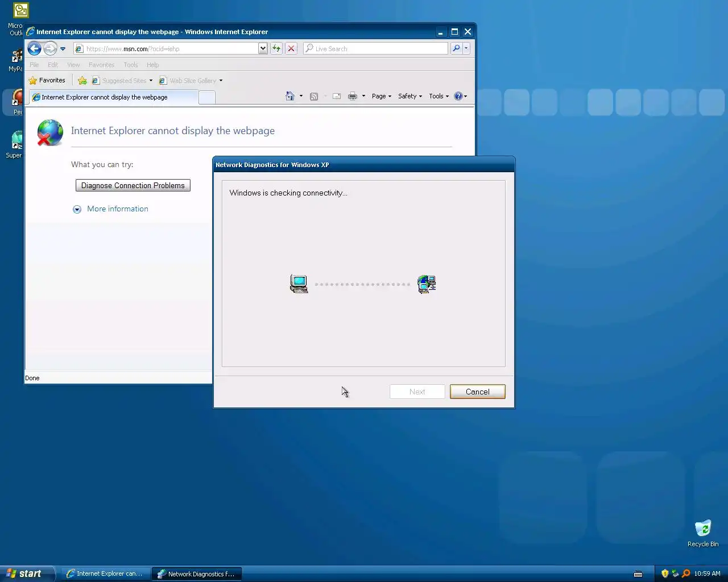728x582 pixels.
Task: Click the local computer icon in diagnostics
Action: (x=299, y=284)
